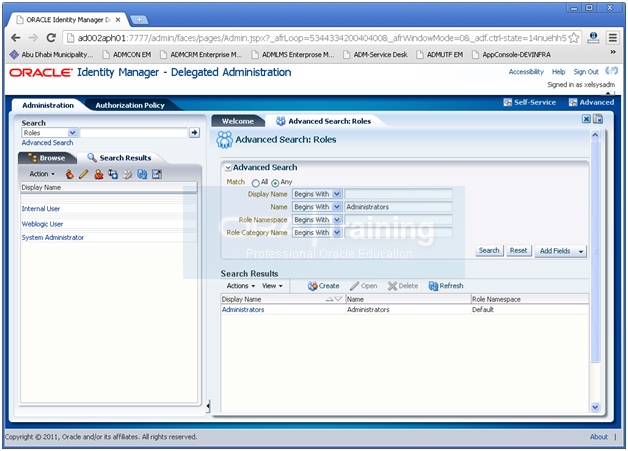Click the Self-Service icon link

(x=530, y=103)
